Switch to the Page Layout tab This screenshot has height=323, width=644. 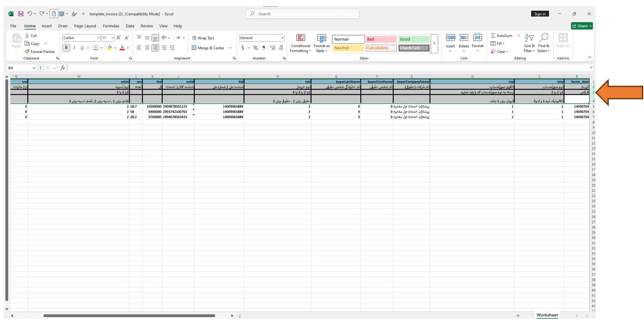tap(85, 26)
